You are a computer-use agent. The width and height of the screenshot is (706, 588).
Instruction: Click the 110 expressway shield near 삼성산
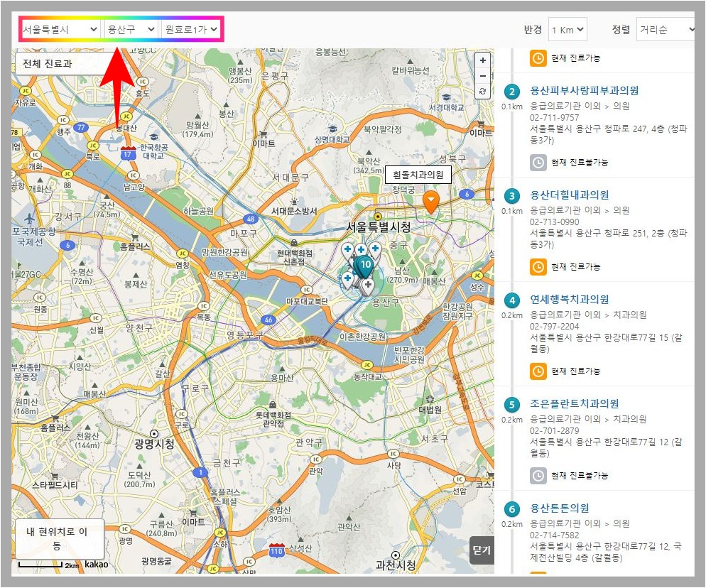click(x=276, y=550)
